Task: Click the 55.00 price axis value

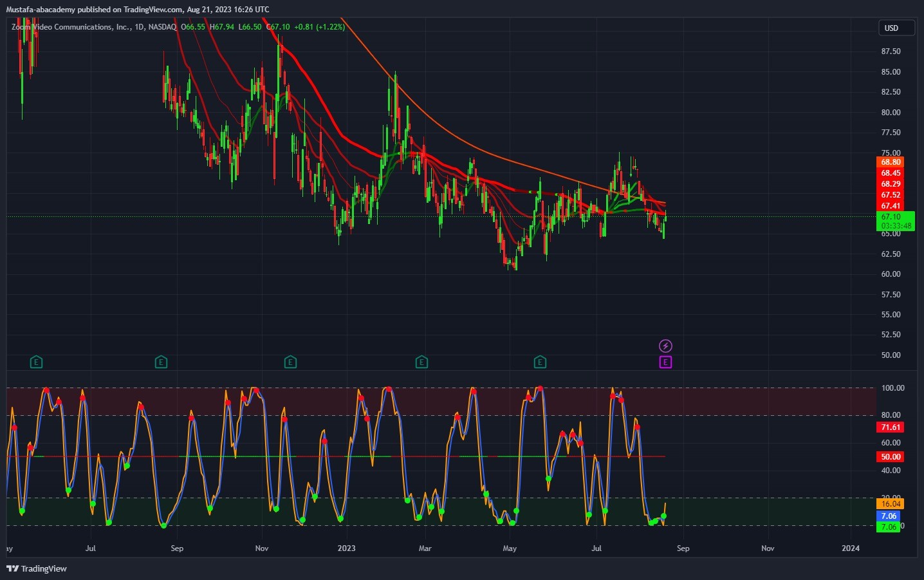Action: click(x=891, y=315)
